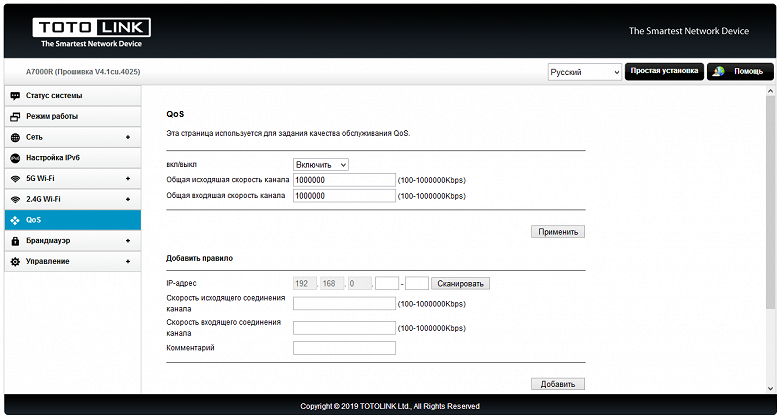Open the Настройка IPv6 menu item
This screenshot has height=418, width=780.
pyautogui.click(x=73, y=158)
